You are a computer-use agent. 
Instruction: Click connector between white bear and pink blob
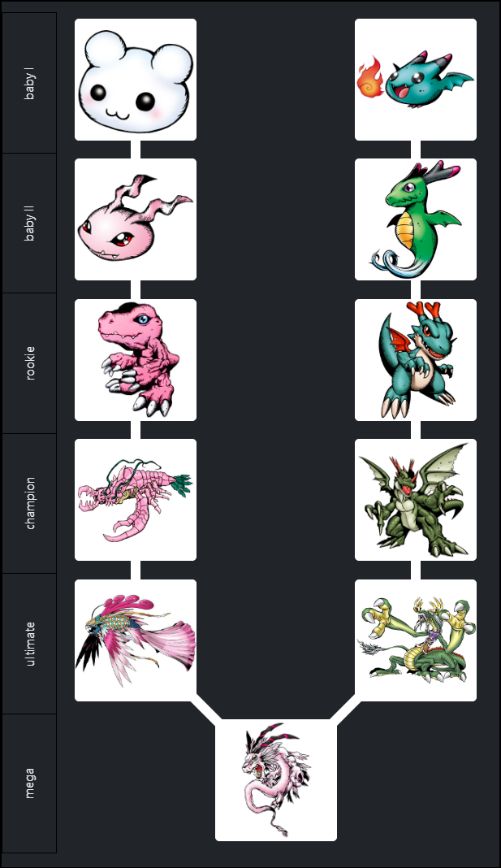coord(136,150)
